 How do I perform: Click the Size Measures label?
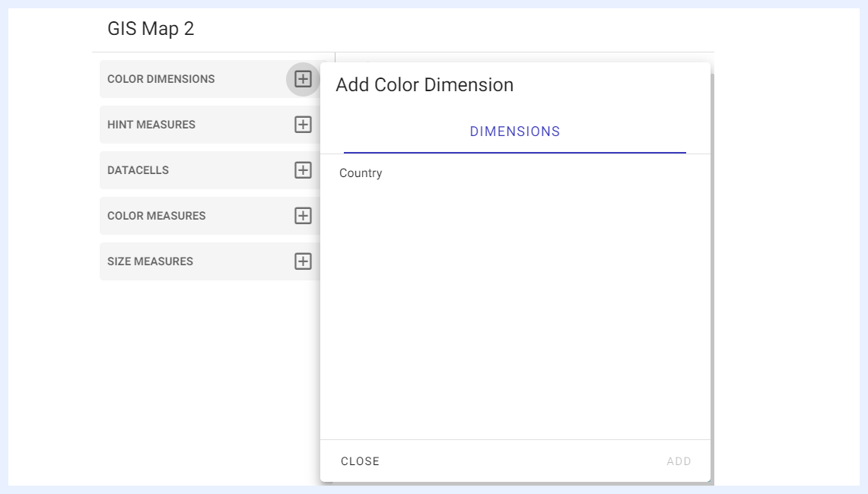pyautogui.click(x=150, y=261)
